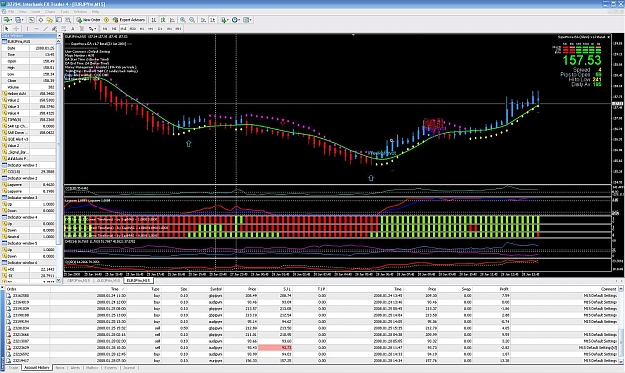Switch timeframe to M5
The width and height of the screenshot is (625, 373).
pos(114,29)
